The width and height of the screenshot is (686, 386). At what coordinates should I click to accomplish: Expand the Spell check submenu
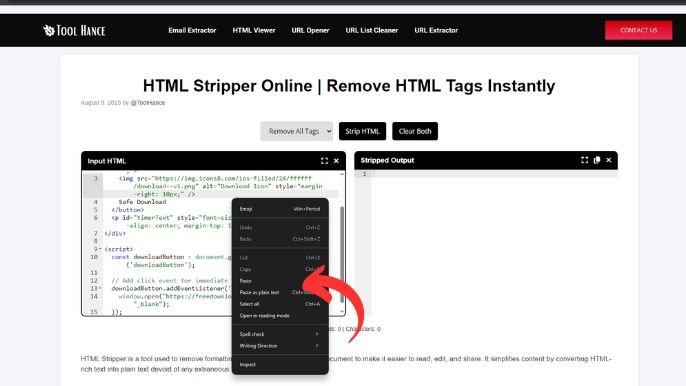[x=280, y=334]
